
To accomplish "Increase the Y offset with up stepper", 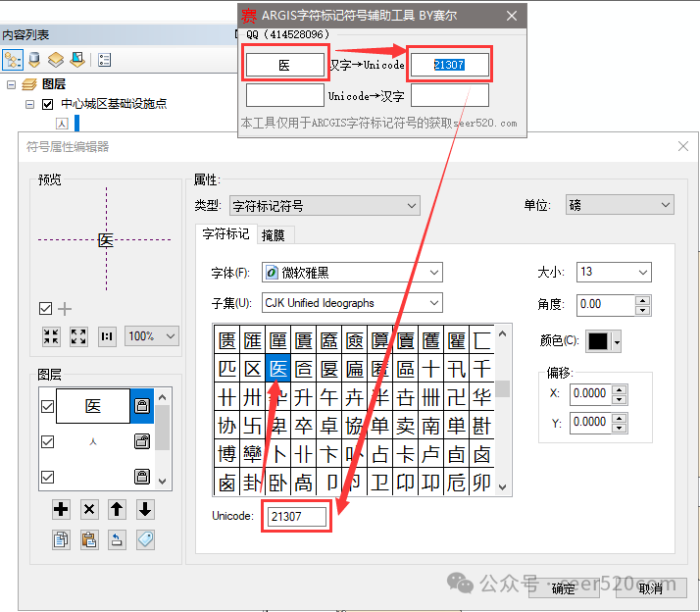I will coord(620,418).
